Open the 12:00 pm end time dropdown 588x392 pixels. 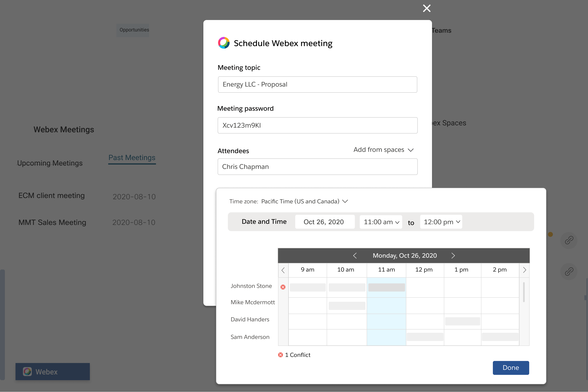[441, 222]
